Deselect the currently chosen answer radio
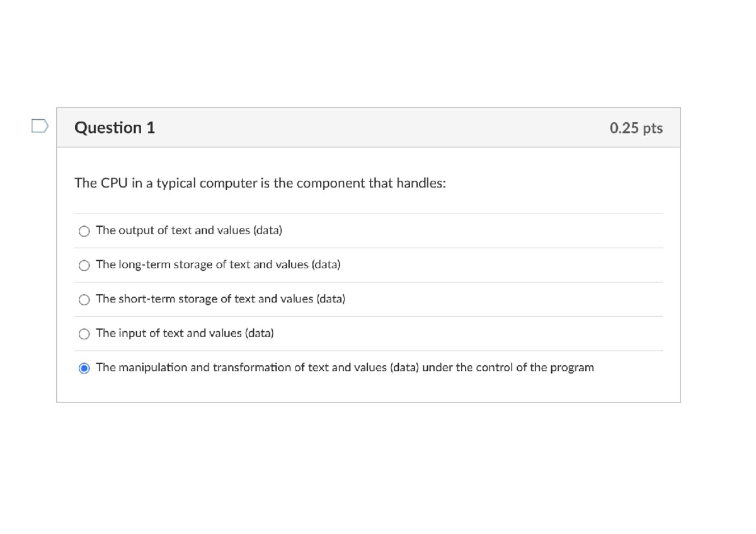756x534 pixels. click(84, 368)
